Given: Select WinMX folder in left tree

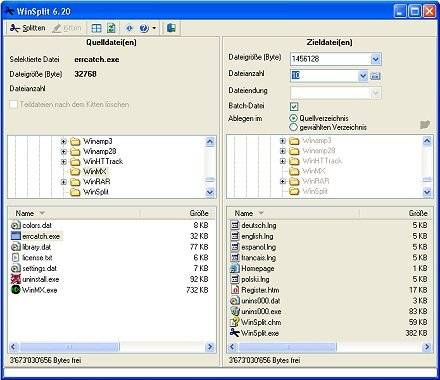Looking at the screenshot, I should click(94, 172).
